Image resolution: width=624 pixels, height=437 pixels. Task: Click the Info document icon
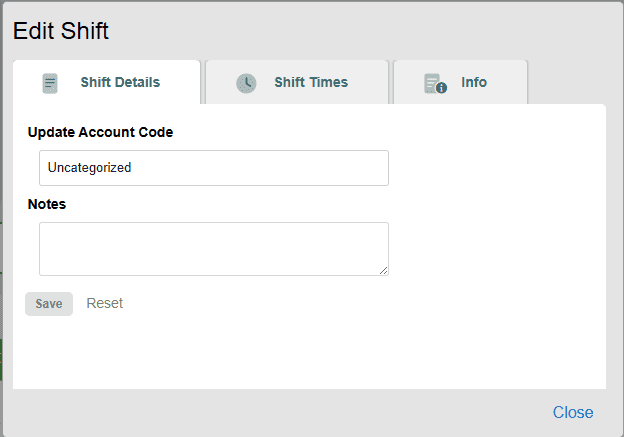[433, 82]
